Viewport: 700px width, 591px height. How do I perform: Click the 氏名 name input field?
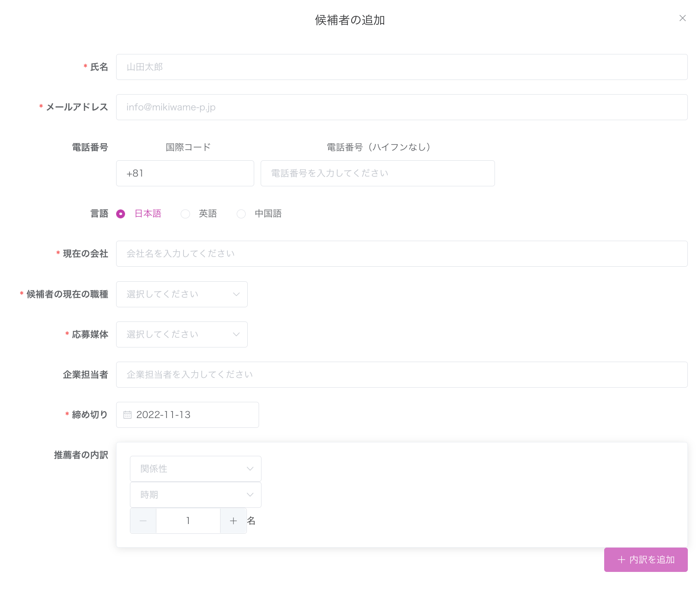(x=402, y=67)
